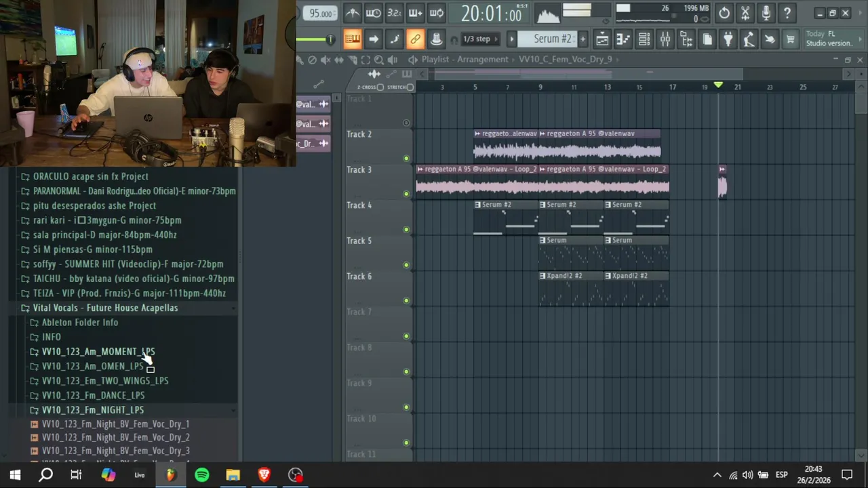The width and height of the screenshot is (868, 488).
Task: Mute Track 2 with its green LED
Action: 406,159
